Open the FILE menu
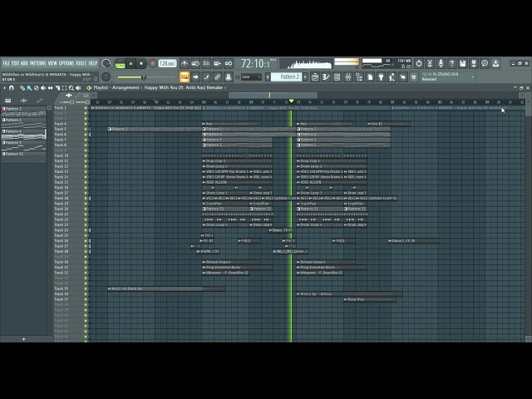Screen dimensions: 532x399 click(x=6, y=63)
